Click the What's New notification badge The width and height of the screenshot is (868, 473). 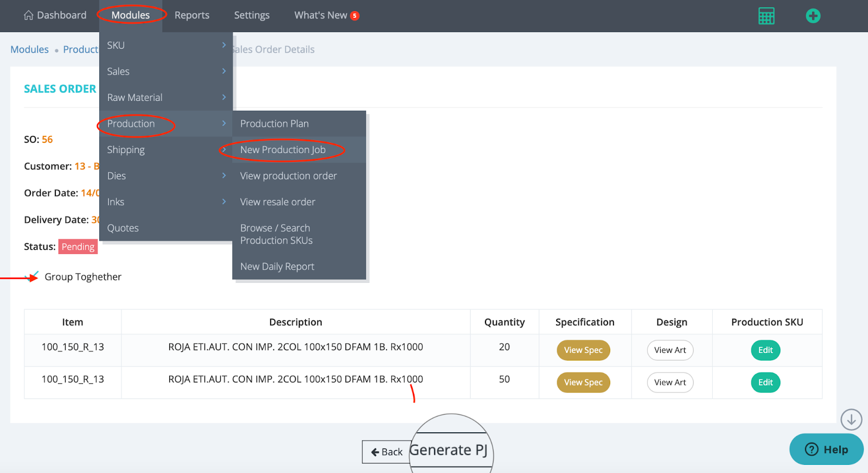[354, 16]
